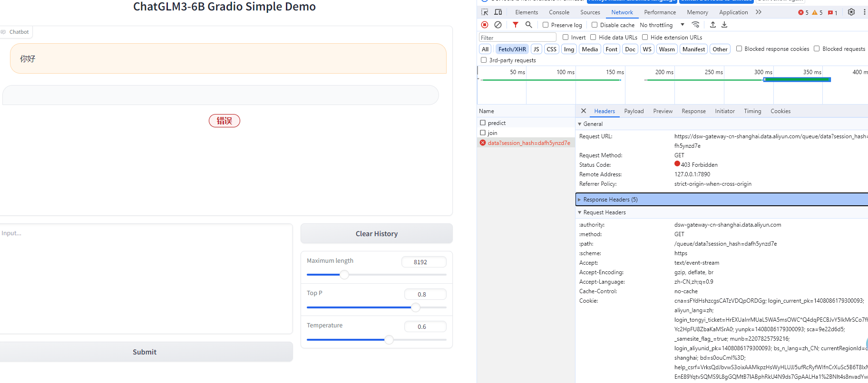Click the export HAR download icon
The width and height of the screenshot is (868, 383).
[x=724, y=25]
